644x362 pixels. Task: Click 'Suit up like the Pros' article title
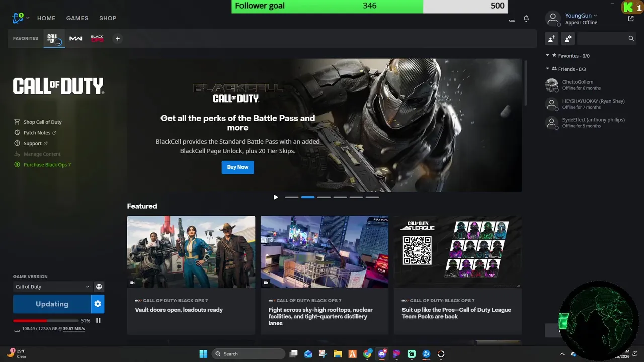[456, 313]
